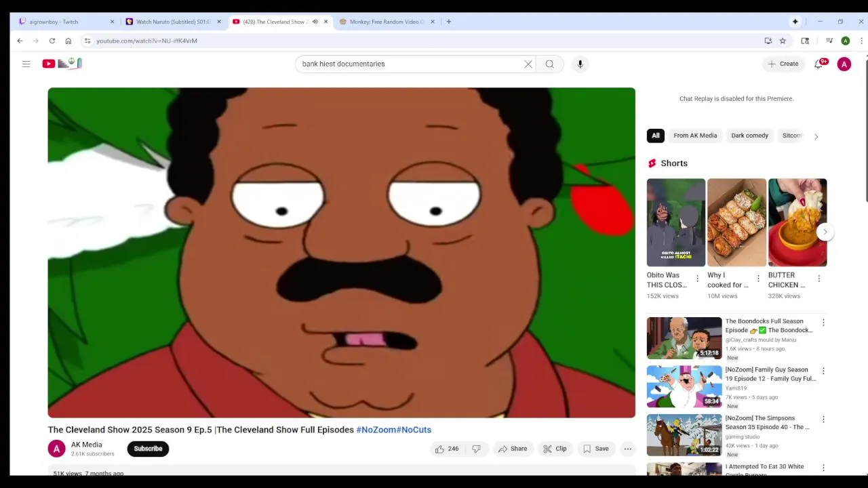The height and width of the screenshot is (488, 868).
Task: Close the Cleveland Show tab
Action: click(x=325, y=22)
